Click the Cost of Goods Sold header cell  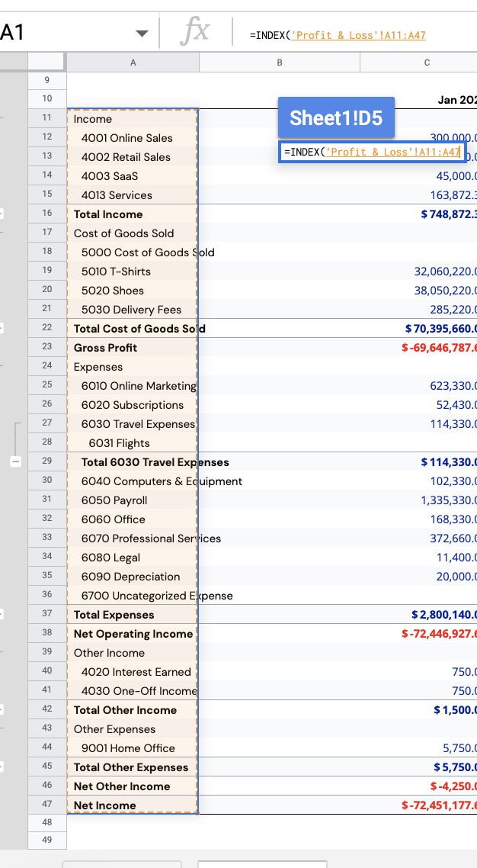tap(133, 233)
